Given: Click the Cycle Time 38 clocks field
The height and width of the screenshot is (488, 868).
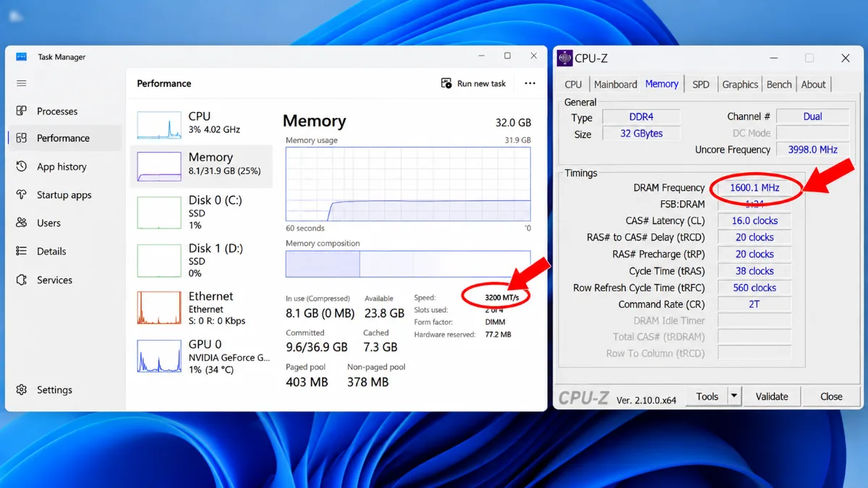Looking at the screenshot, I should [754, 271].
